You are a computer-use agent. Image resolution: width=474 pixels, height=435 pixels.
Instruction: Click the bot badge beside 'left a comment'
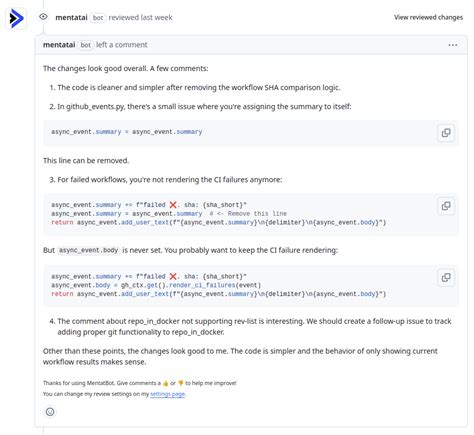[86, 45]
